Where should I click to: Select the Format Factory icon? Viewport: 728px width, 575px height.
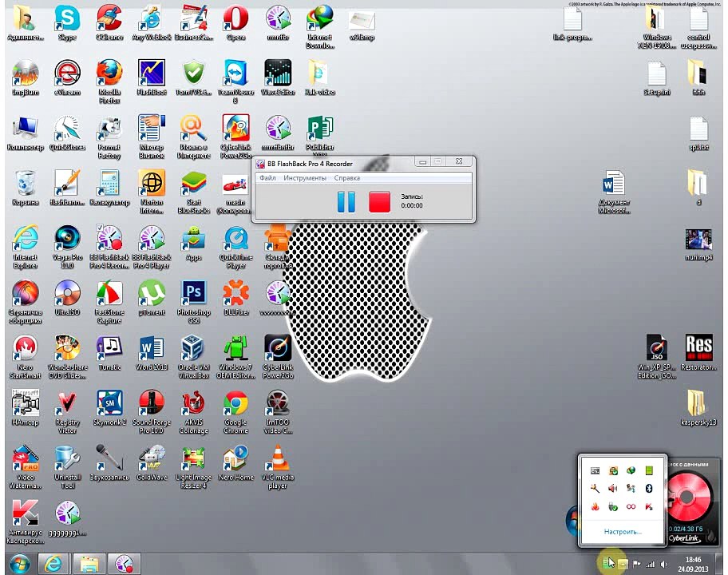109,137
